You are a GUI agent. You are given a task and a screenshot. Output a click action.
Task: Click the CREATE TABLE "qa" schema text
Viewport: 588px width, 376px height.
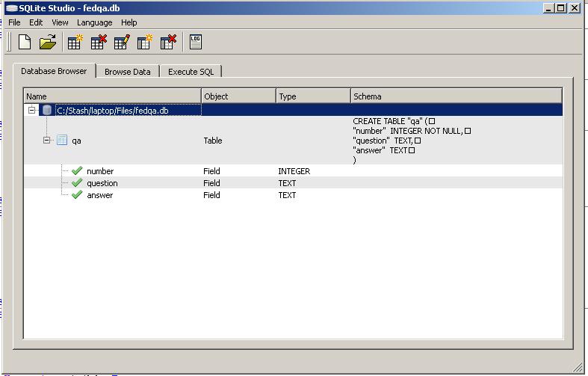point(412,141)
